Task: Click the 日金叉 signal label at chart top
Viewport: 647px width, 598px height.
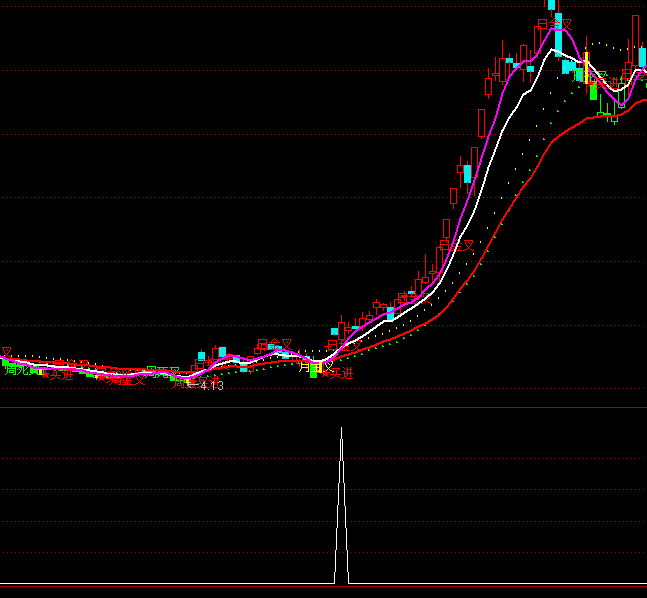Action: [x=555, y=25]
